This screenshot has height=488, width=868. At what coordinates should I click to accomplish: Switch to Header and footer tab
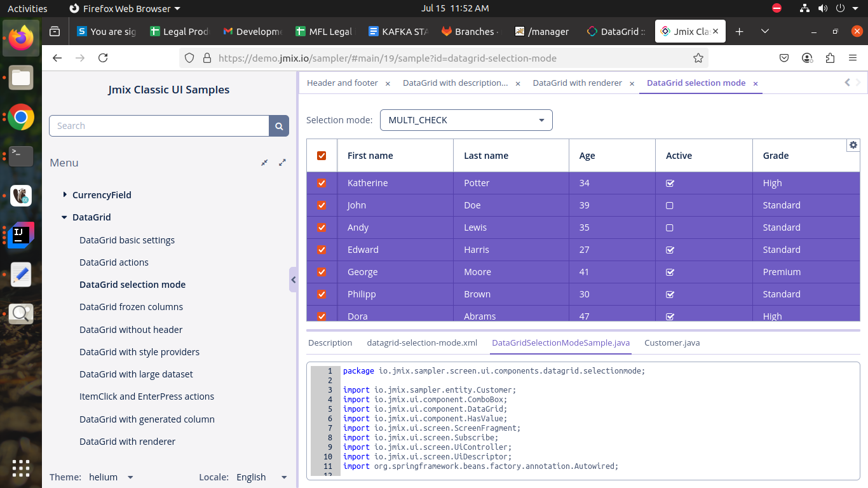(342, 83)
